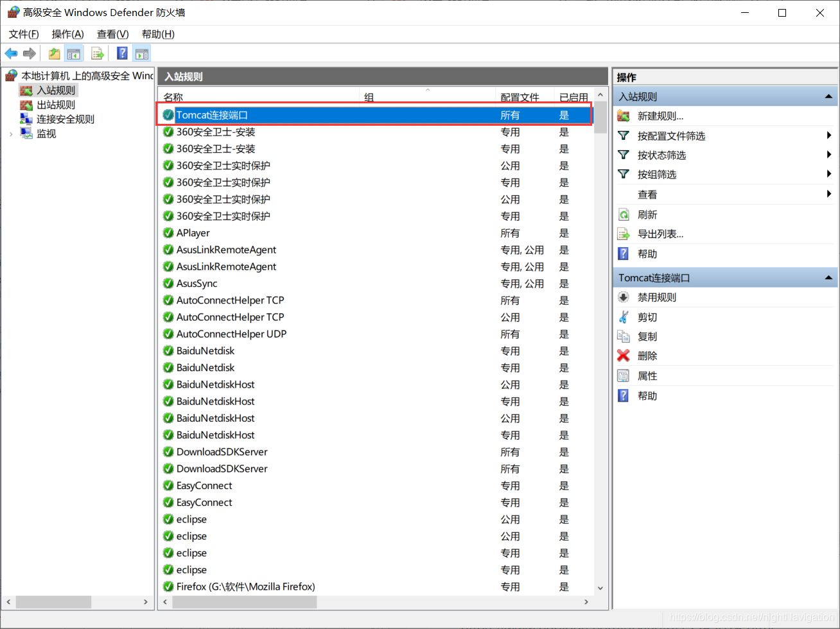
Task: Click the left tree pane horizontal scrollbar thumb
Action: pos(53,602)
